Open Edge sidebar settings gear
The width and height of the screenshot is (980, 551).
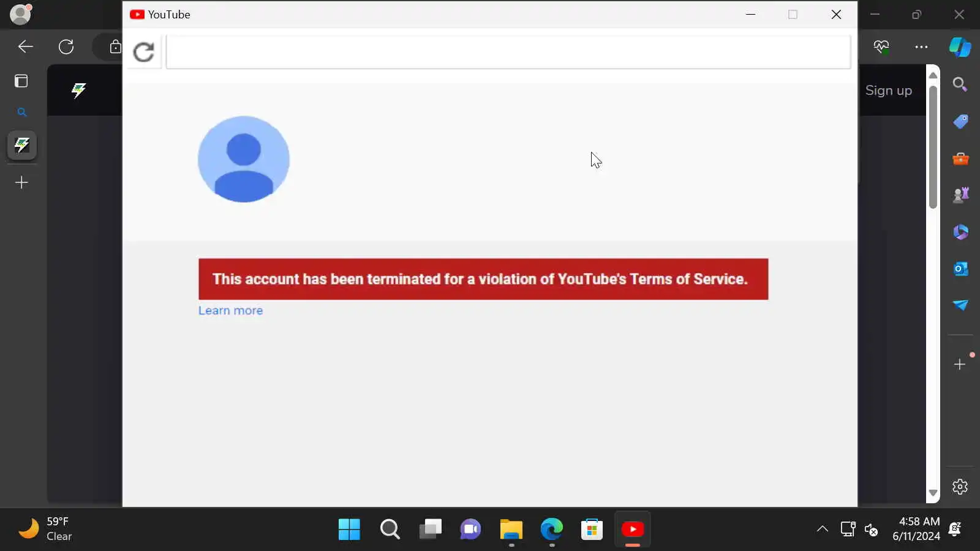(960, 487)
